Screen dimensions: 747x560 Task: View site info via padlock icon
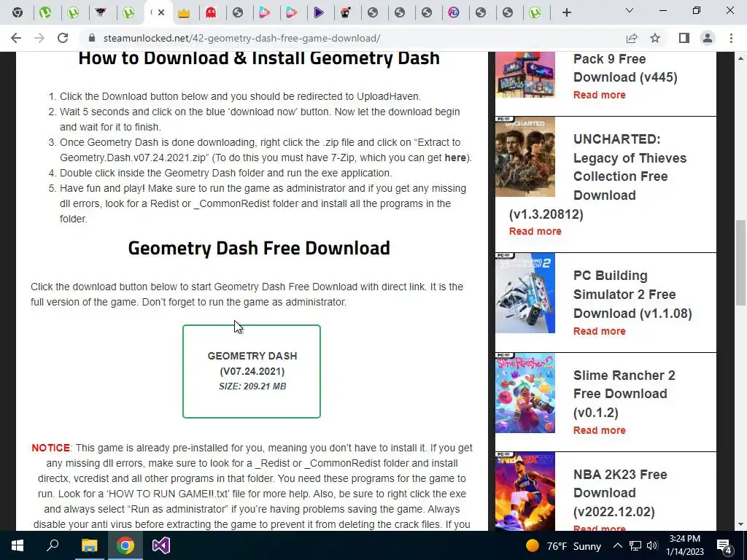[93, 38]
